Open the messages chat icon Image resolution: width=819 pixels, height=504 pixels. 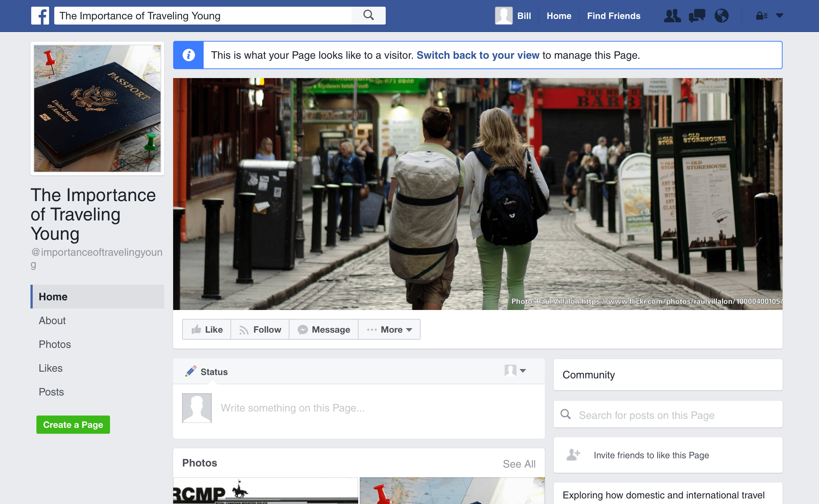pos(697,16)
